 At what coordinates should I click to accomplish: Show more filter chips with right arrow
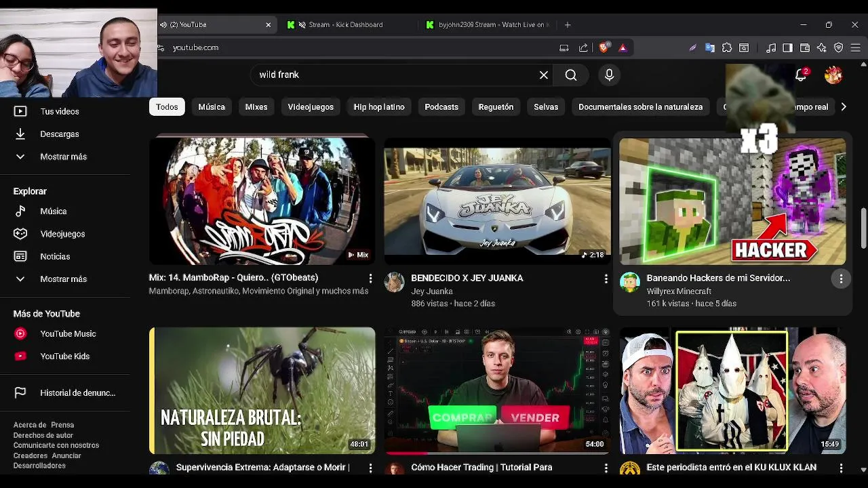tap(844, 107)
